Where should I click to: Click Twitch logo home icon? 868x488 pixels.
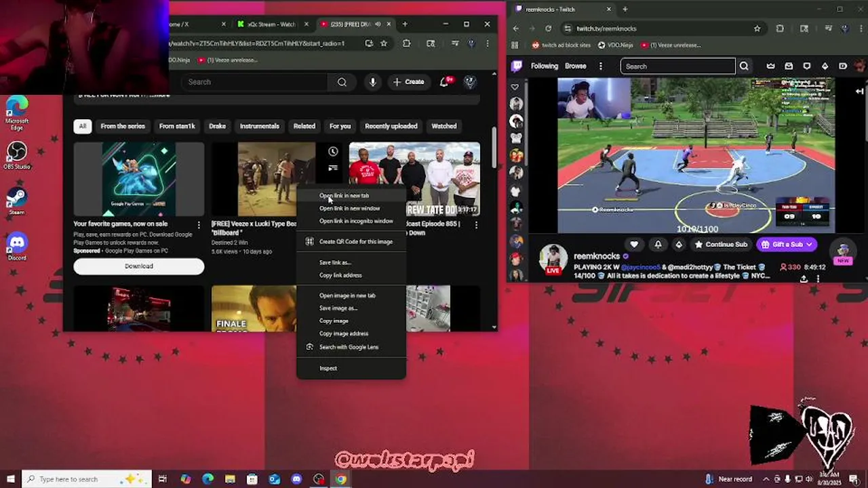pos(517,66)
